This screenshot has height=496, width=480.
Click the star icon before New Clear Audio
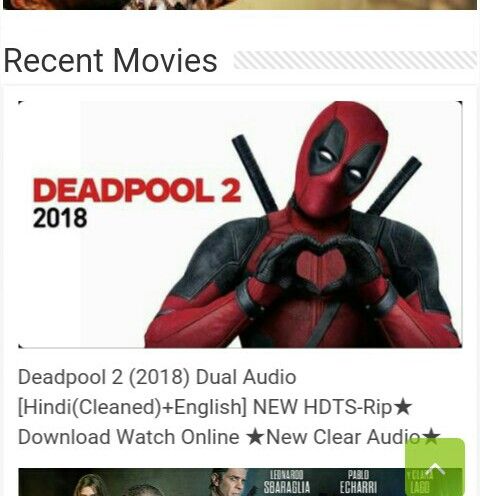pos(255,437)
